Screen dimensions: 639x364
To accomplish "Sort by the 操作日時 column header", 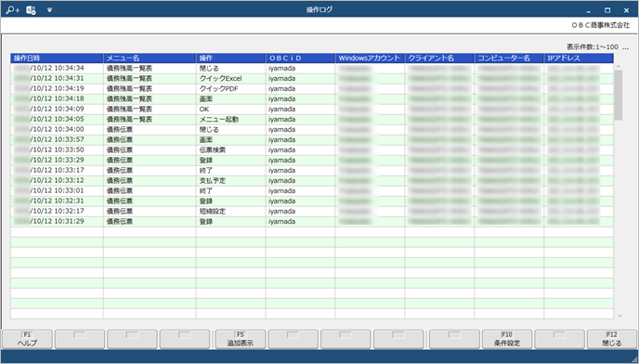I will 57,58.
